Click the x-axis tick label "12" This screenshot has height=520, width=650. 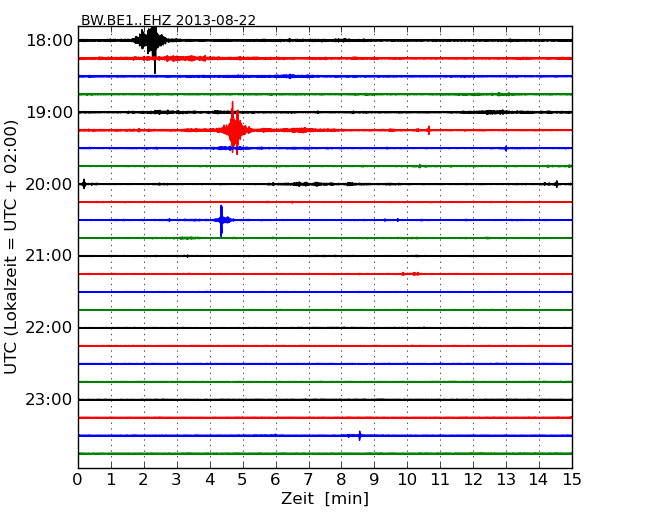[473, 480]
